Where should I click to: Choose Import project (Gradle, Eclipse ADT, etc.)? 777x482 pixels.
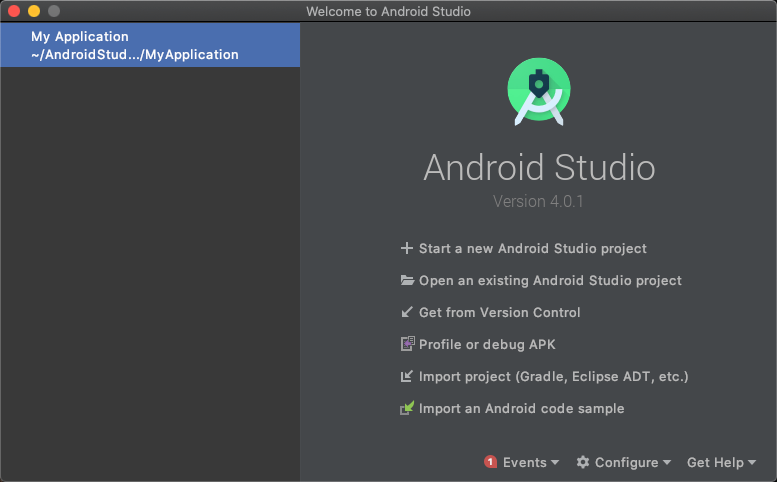tap(553, 376)
